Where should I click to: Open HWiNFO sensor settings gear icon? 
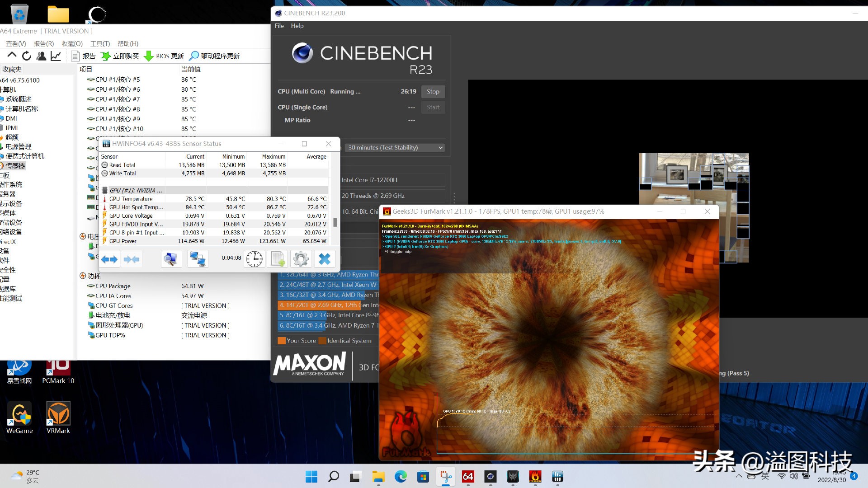pos(301,259)
